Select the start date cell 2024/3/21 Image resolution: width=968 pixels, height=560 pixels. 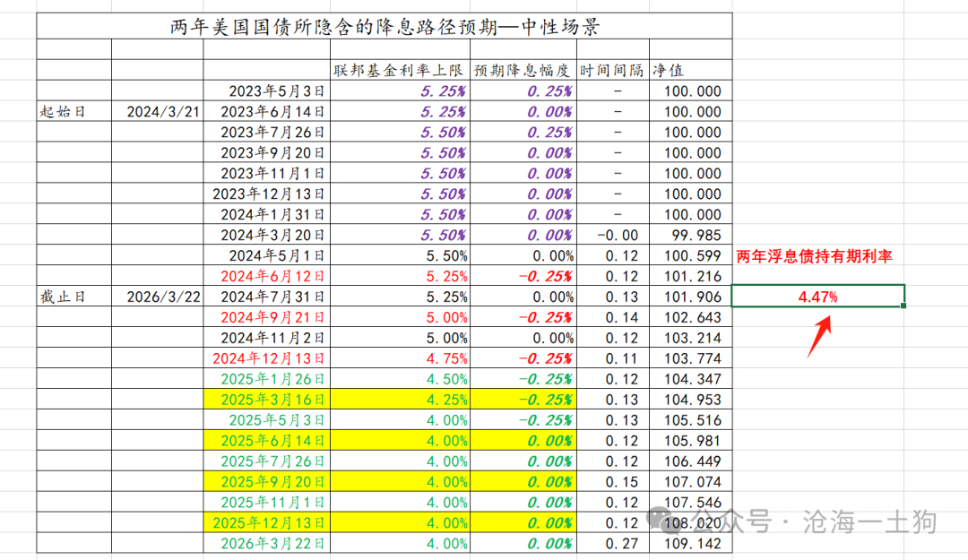pyautogui.click(x=158, y=111)
